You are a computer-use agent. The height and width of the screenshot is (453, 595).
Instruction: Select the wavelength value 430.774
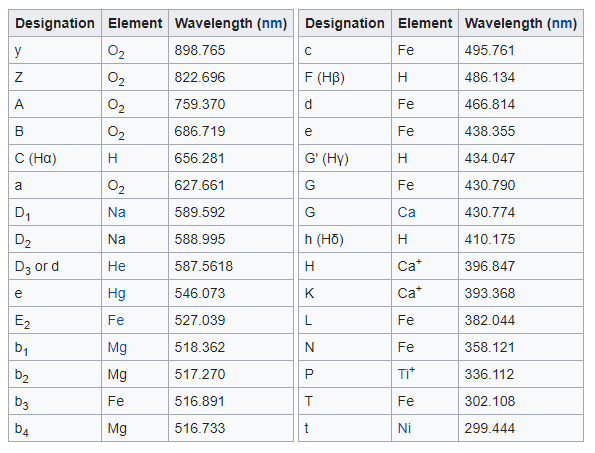(x=490, y=212)
